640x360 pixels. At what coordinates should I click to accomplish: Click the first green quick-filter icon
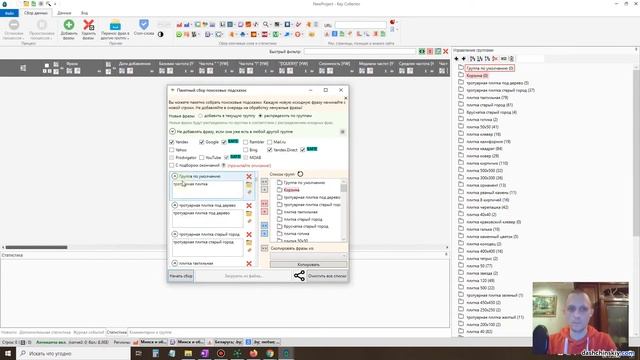[422, 51]
